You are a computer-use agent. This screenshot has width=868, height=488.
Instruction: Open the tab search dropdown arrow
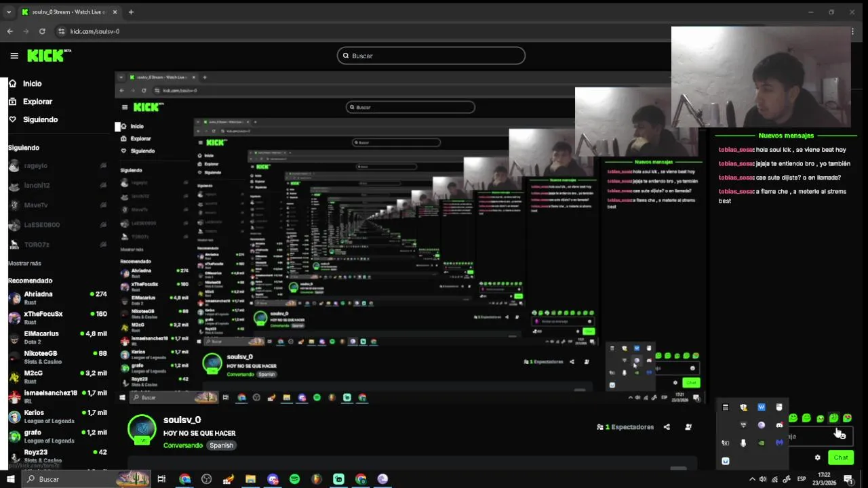pyautogui.click(x=9, y=12)
